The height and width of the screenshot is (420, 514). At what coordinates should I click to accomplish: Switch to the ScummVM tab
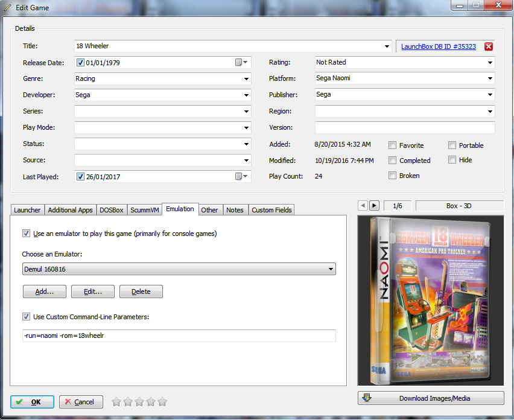[x=145, y=210]
